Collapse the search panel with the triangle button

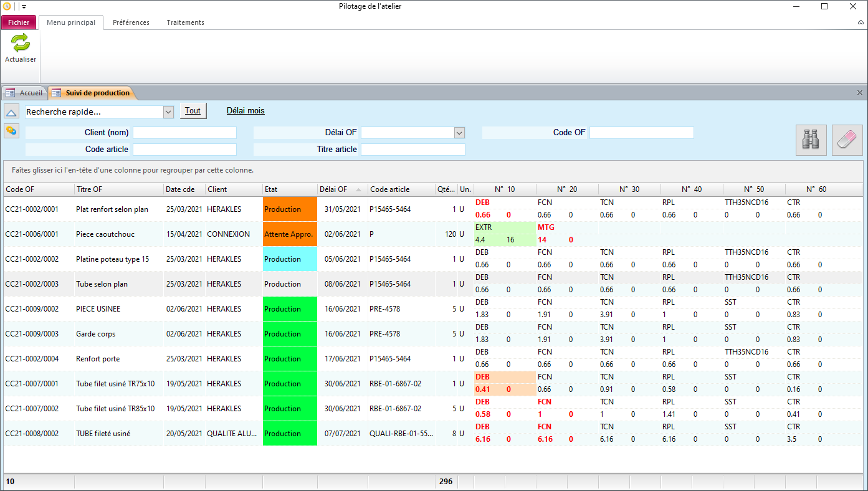11,112
